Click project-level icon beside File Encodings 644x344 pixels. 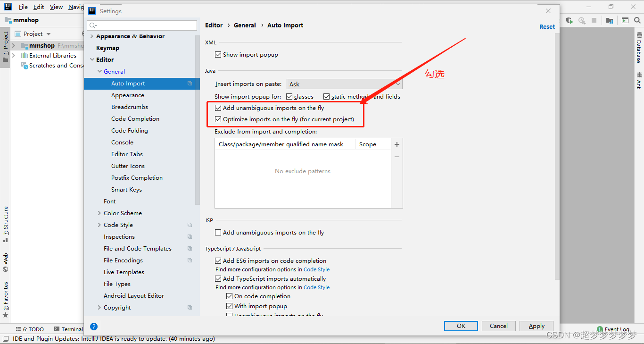coord(190,260)
